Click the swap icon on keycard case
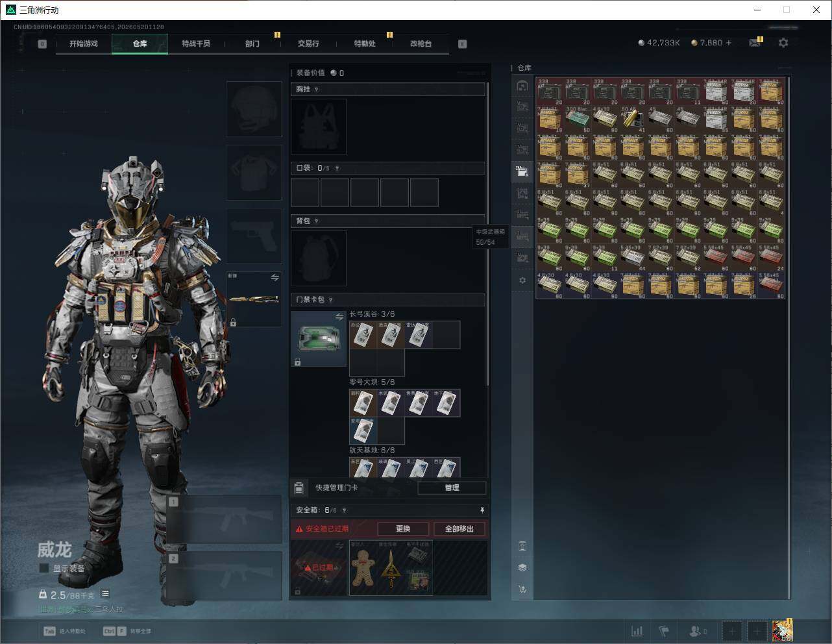The height and width of the screenshot is (644, 832). tap(339, 317)
